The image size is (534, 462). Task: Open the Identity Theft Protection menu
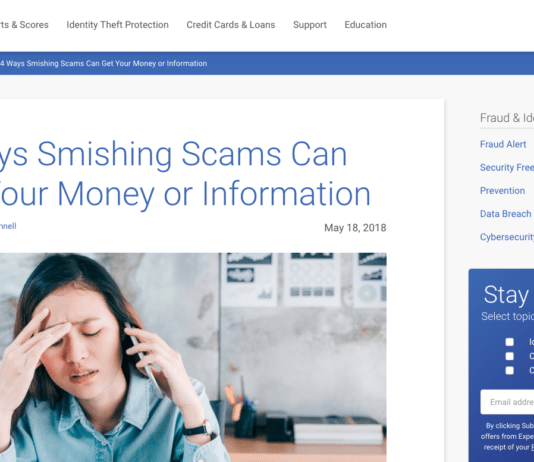click(117, 25)
